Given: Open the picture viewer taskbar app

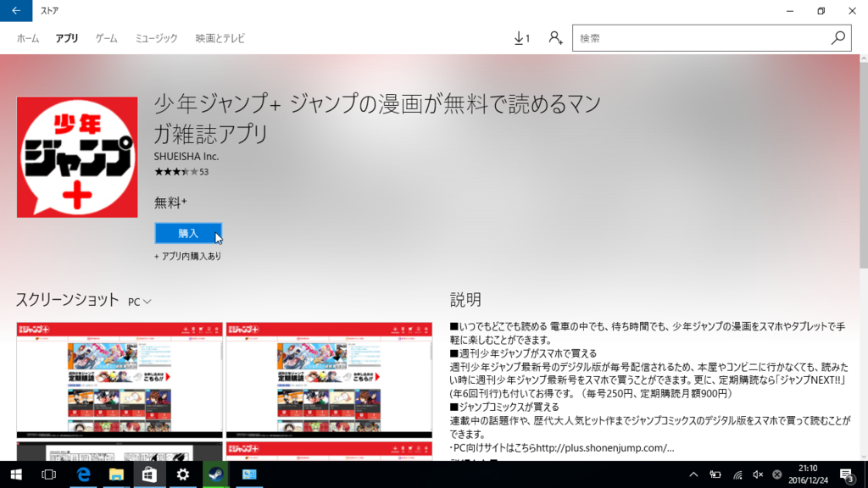Looking at the screenshot, I should (x=249, y=474).
